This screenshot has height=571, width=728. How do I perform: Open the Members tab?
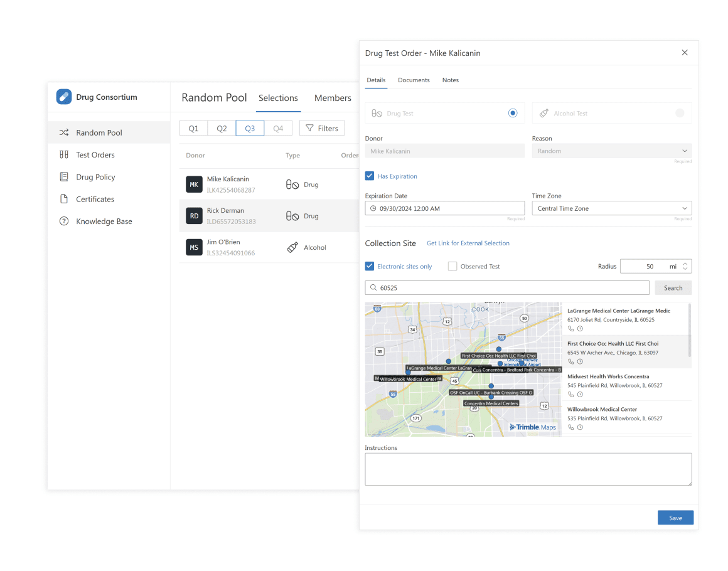pyautogui.click(x=333, y=98)
